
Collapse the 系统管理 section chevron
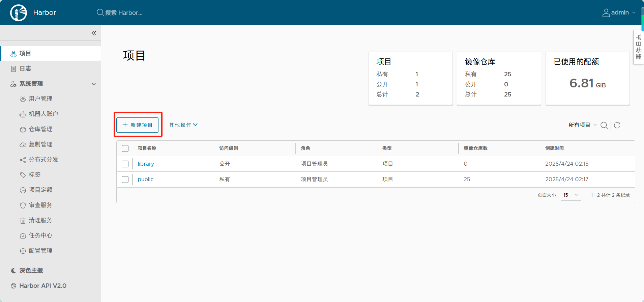coord(94,84)
